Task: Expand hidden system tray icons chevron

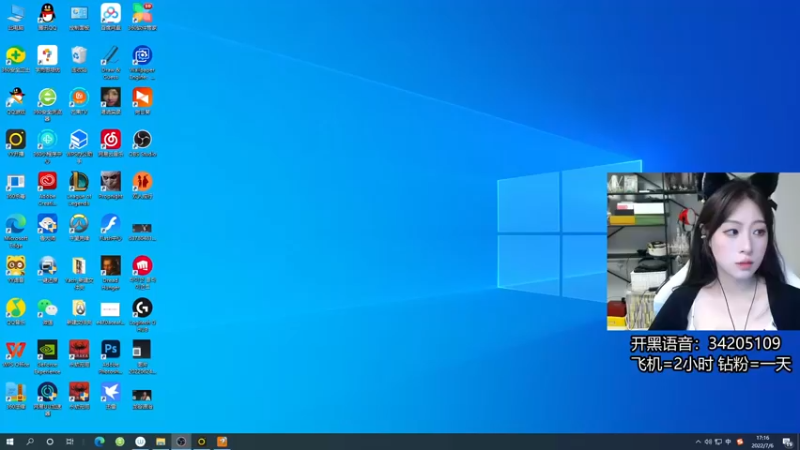Action: pos(698,442)
